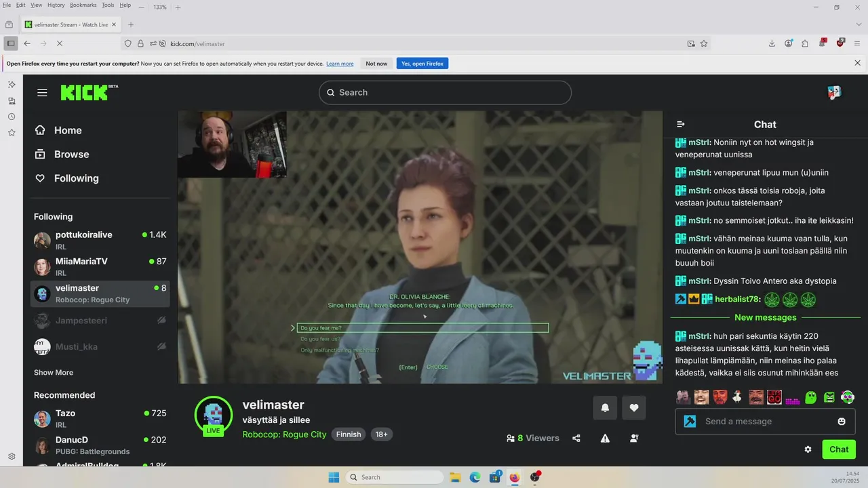The height and width of the screenshot is (488, 868).
Task: Toggle notifications bell for velimaster
Action: click(x=605, y=408)
